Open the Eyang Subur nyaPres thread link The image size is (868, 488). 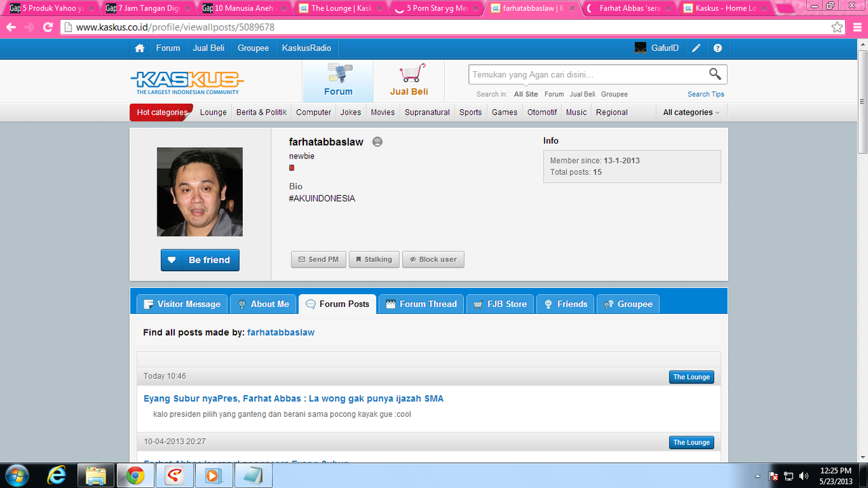(294, 399)
